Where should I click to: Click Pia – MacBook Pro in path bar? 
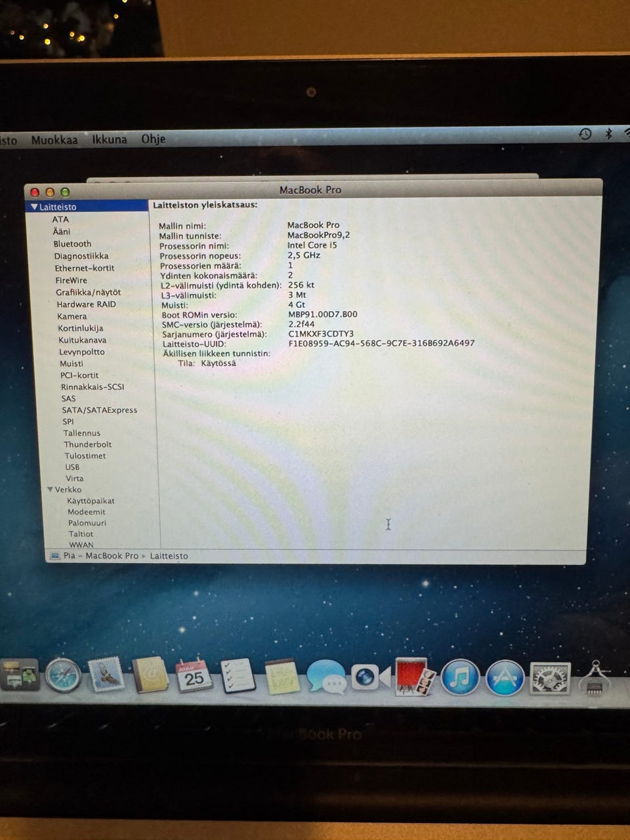click(100, 556)
